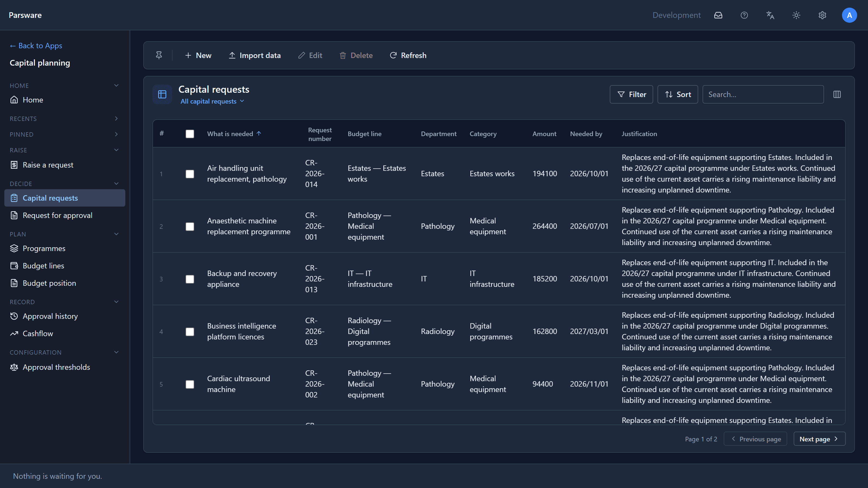Click the pin toolbar icon
This screenshot has height=488, width=868.
click(159, 55)
